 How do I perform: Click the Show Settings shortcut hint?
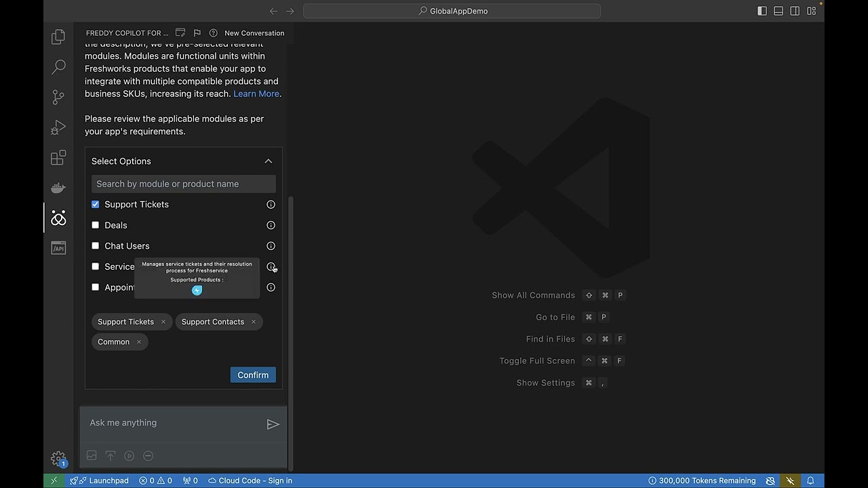point(561,383)
